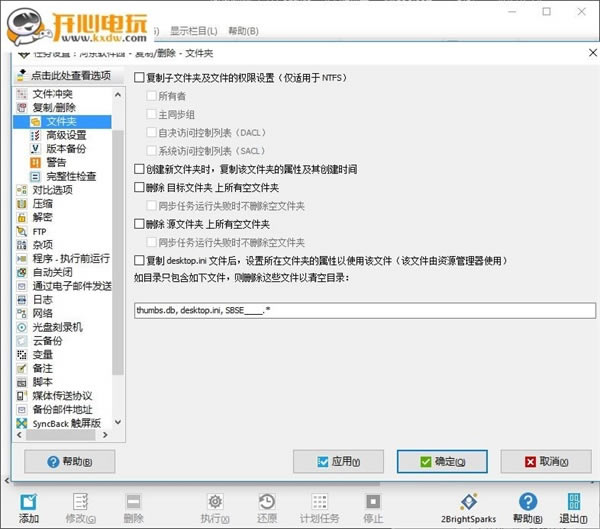Viewport: 600px width, 529px height.
Task: Enable 创建新文件夹时复制属性 checkbox
Action: [139, 169]
